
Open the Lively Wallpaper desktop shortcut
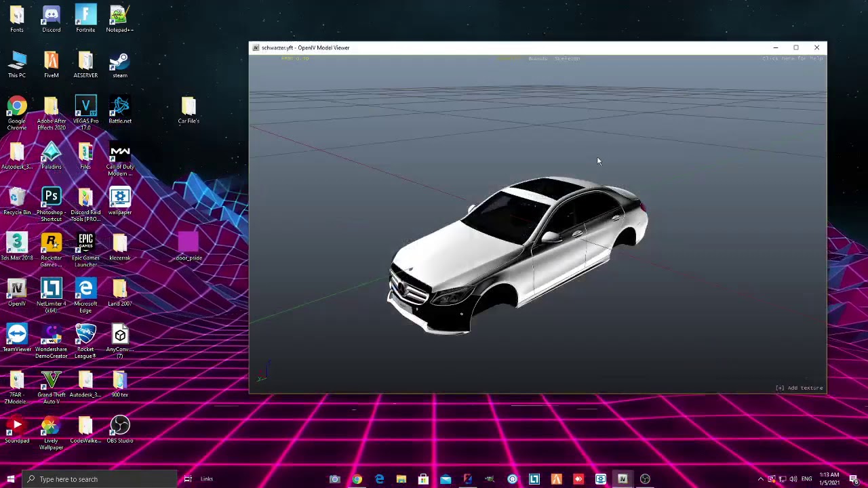tap(51, 432)
